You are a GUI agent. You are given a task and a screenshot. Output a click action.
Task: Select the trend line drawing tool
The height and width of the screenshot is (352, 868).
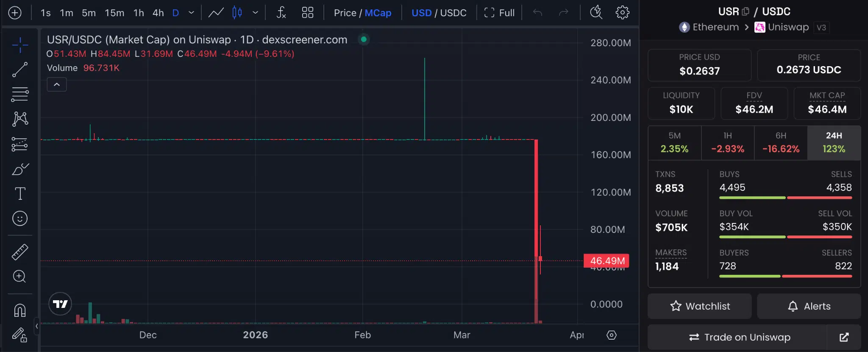point(19,69)
